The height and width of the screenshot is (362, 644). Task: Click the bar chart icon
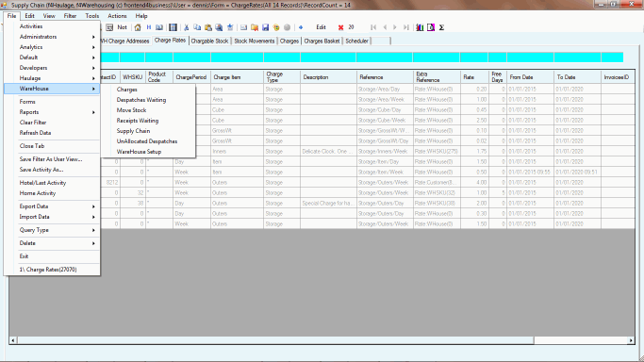420,27
